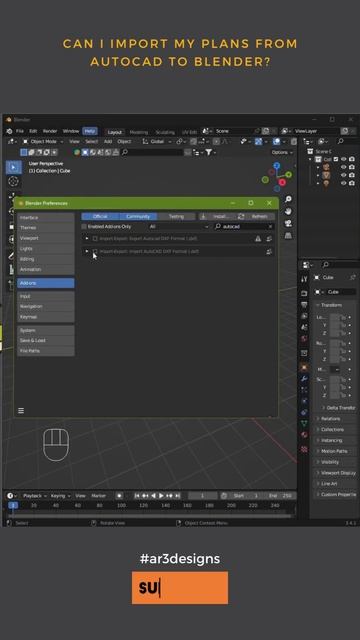Enable the Export Autocad DXF Format add-on checkbox
360x640 pixels.
click(95, 238)
